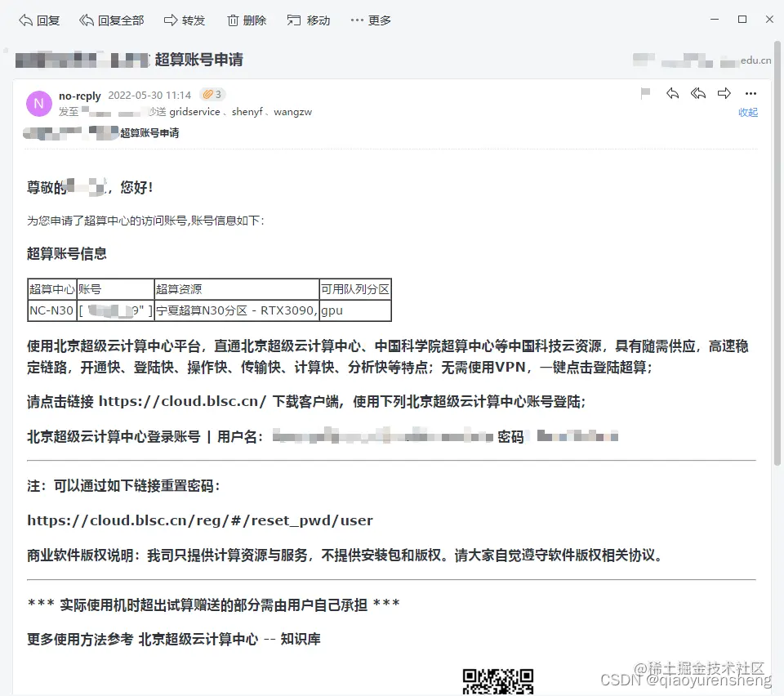This screenshot has width=784, height=696.
Task: Click the 宁夏超算N30分区 - RTX3090 cell
Action: [x=237, y=310]
